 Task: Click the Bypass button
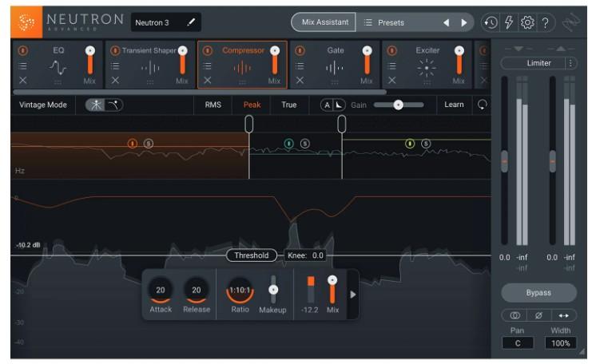(x=538, y=293)
